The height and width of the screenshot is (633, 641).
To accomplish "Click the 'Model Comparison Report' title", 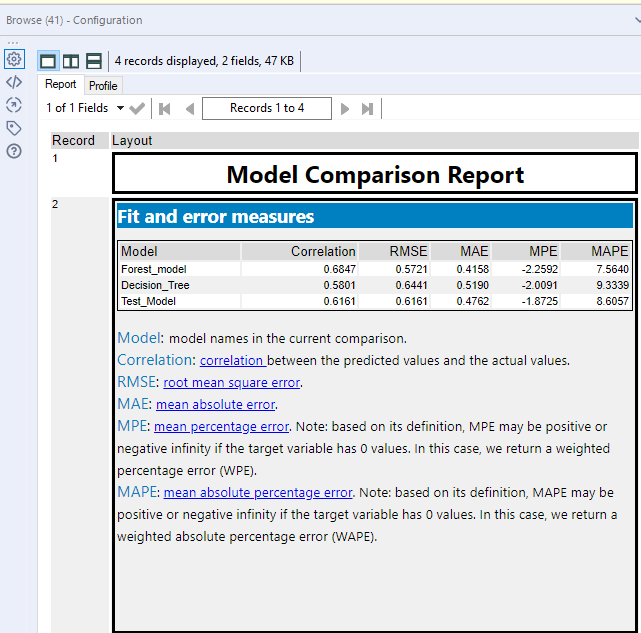I will [375, 175].
